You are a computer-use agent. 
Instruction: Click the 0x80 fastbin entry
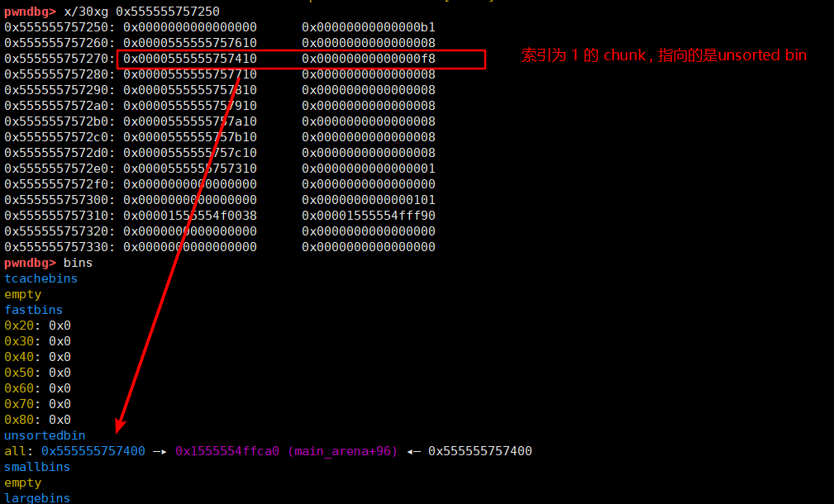[x=37, y=420]
